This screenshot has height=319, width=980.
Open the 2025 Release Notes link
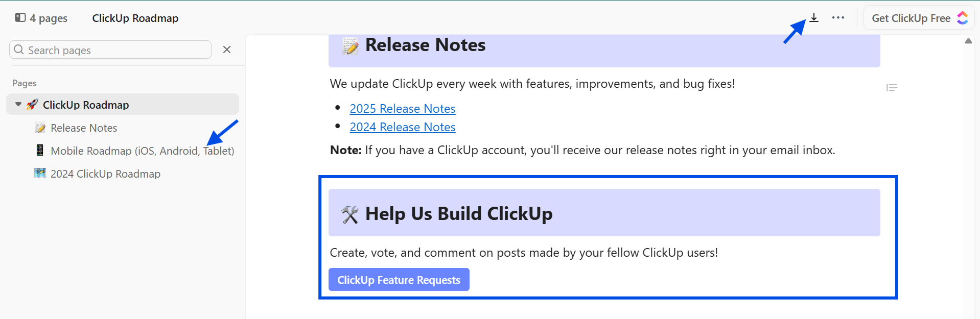point(403,109)
